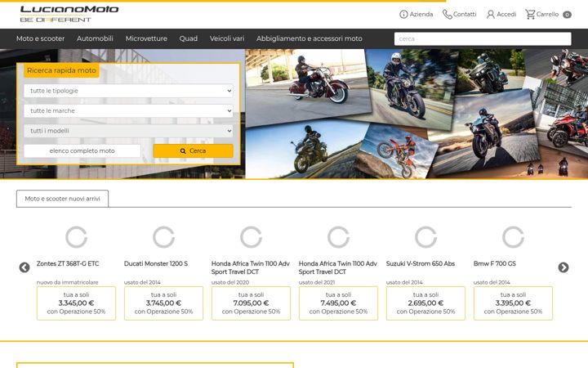Expand the tutte le tipologie dropdown
Image resolution: width=588 pixels, height=368 pixels.
[128, 91]
